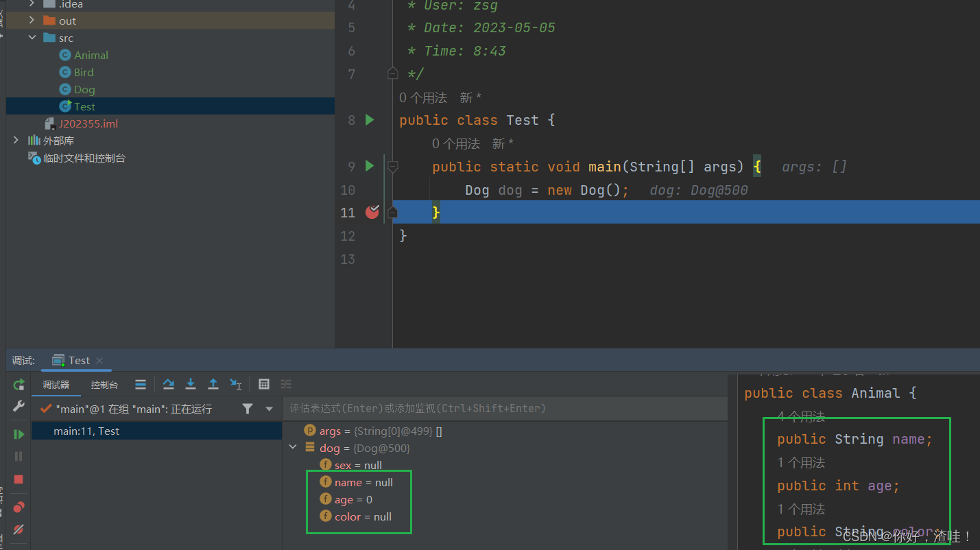This screenshot has height=550, width=980.
Task: Fold the main method at line 9
Action: coord(392,166)
